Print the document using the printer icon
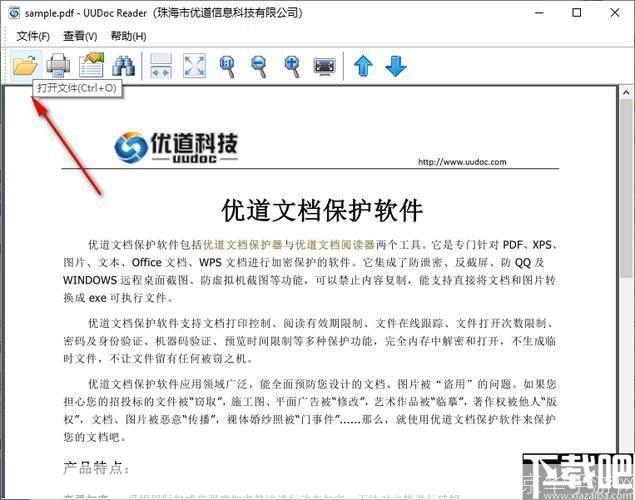This screenshot has height=500, width=635. point(58,66)
